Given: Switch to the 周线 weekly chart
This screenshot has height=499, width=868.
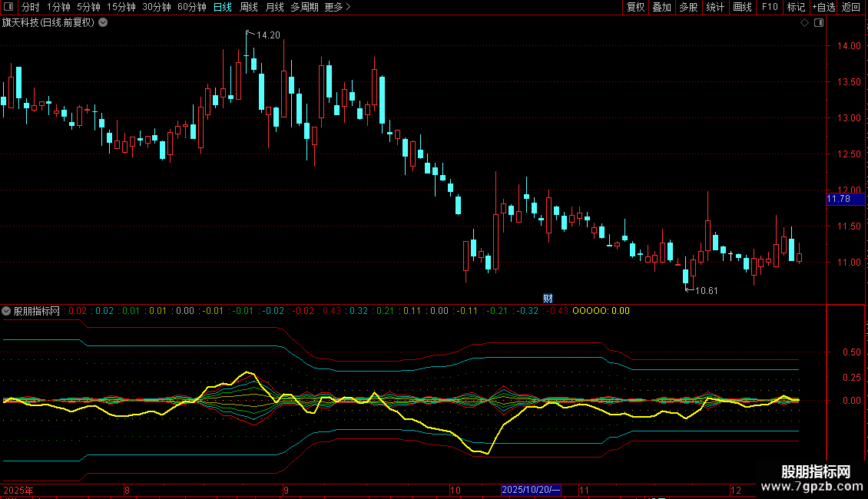Looking at the screenshot, I should [249, 7].
